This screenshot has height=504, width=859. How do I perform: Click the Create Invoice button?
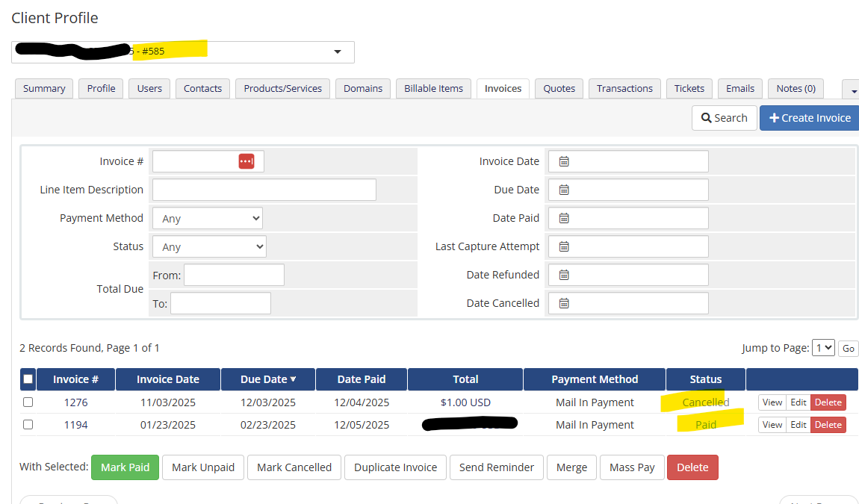pos(810,118)
